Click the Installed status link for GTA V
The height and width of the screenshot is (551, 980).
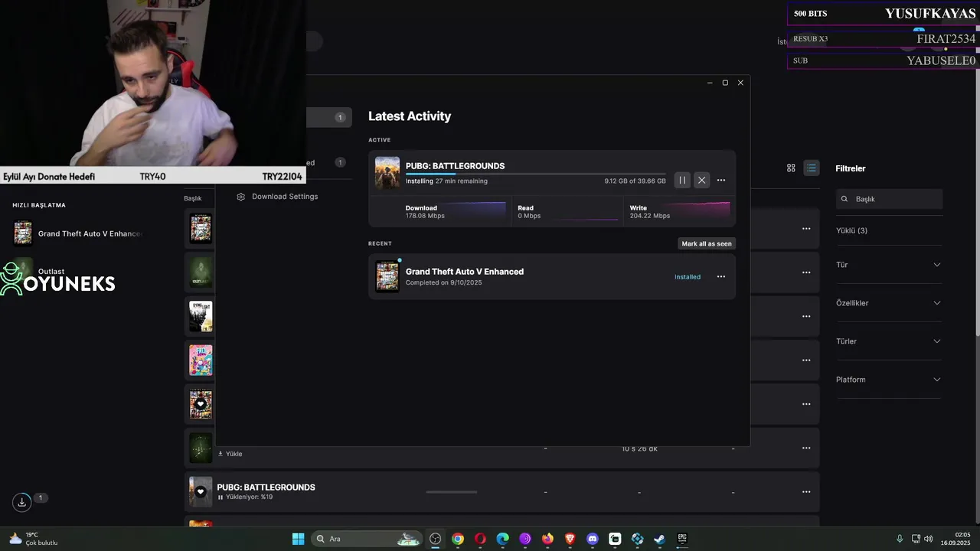tap(688, 277)
